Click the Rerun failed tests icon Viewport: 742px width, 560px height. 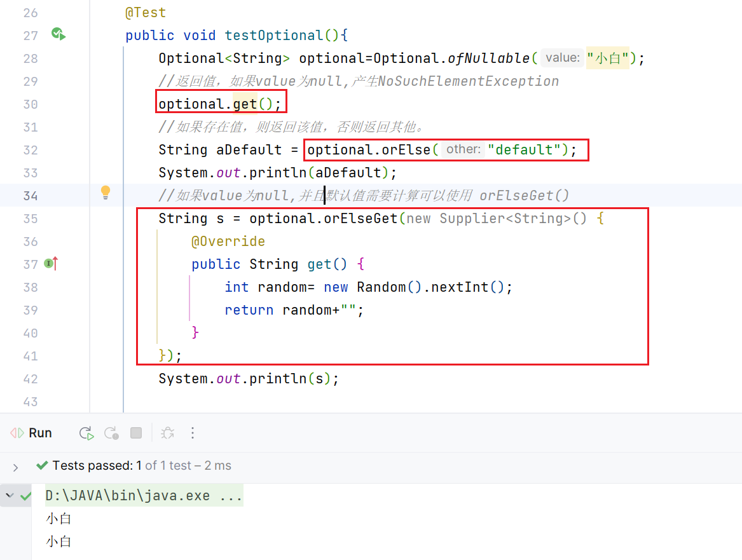112,434
